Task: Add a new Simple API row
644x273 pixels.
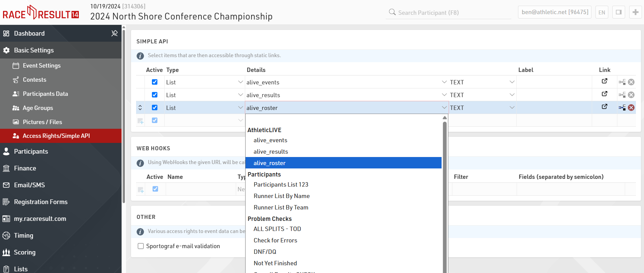Action: coord(141,121)
